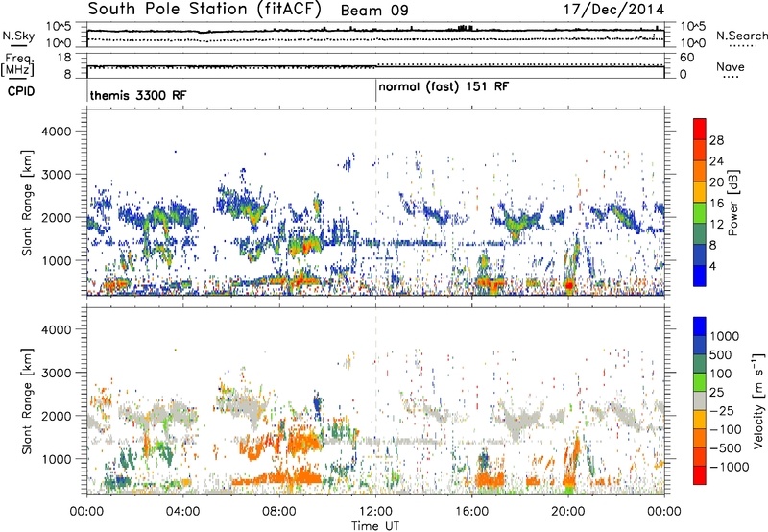This screenshot has height=532, width=768.
Task: Click the '12:00' time axis tick label
Action: point(375,512)
